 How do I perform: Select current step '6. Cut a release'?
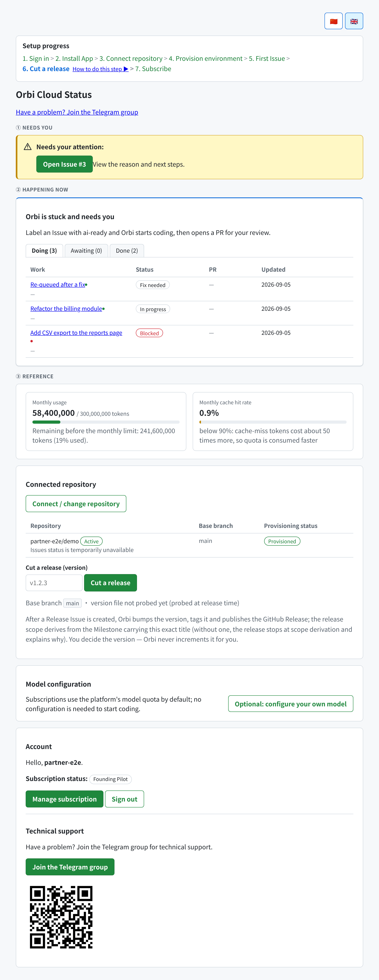tap(46, 69)
